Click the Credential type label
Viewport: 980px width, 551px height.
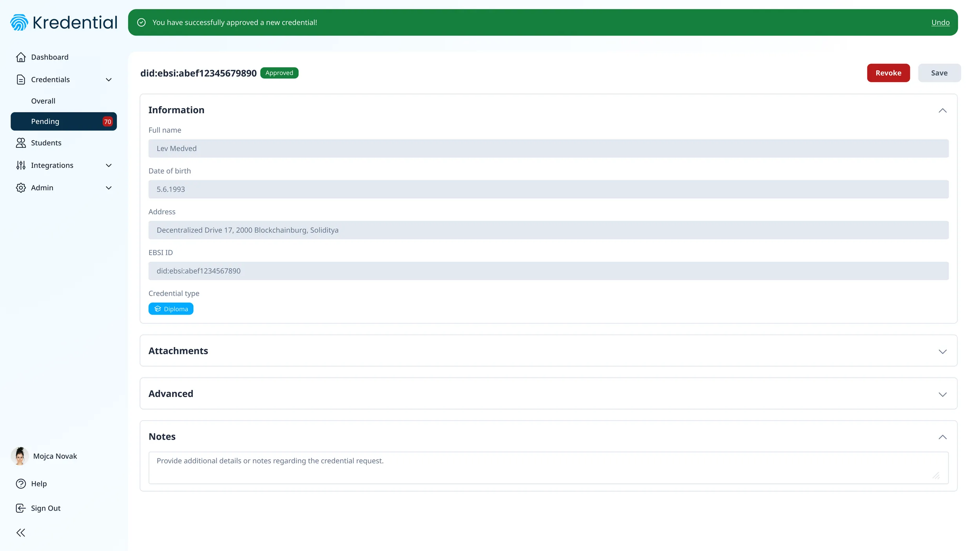pyautogui.click(x=174, y=294)
